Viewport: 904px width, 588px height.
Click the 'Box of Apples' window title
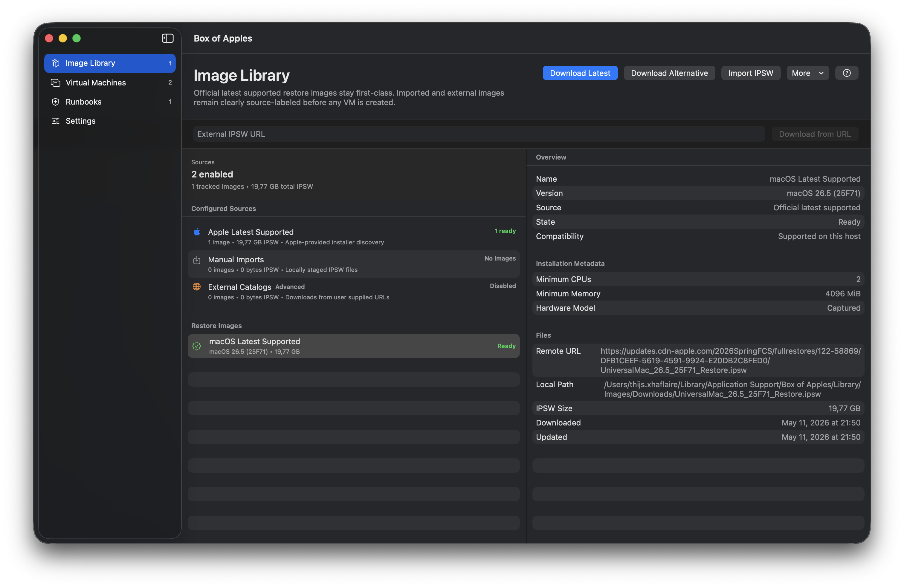[223, 38]
